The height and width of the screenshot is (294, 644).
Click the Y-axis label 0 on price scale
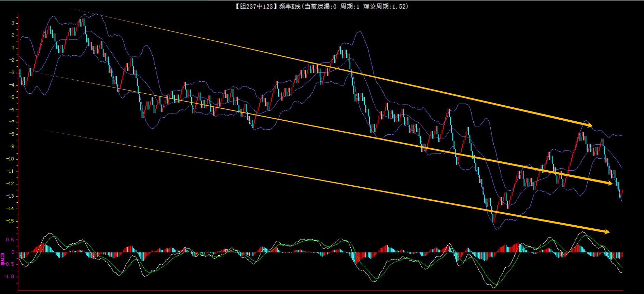click(13, 48)
